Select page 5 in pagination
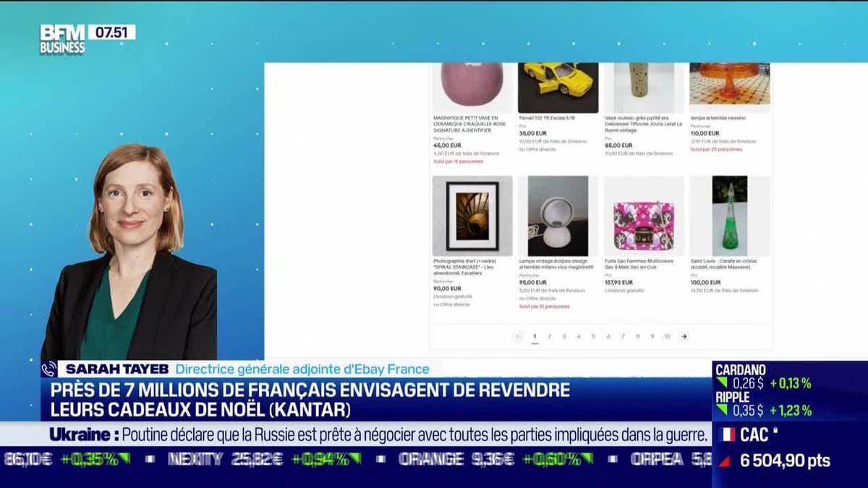 (593, 336)
